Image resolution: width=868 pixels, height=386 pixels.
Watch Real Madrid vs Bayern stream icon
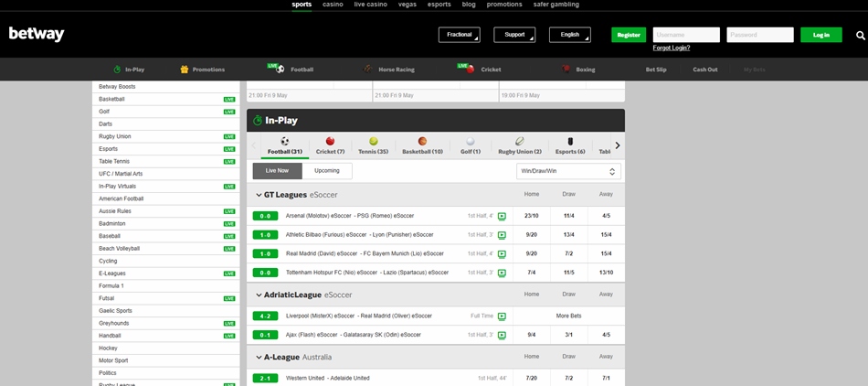click(x=502, y=253)
